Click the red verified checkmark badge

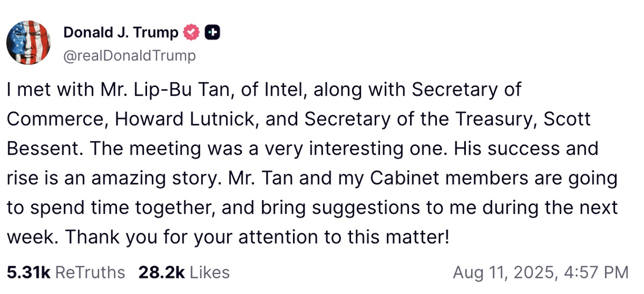click(191, 33)
